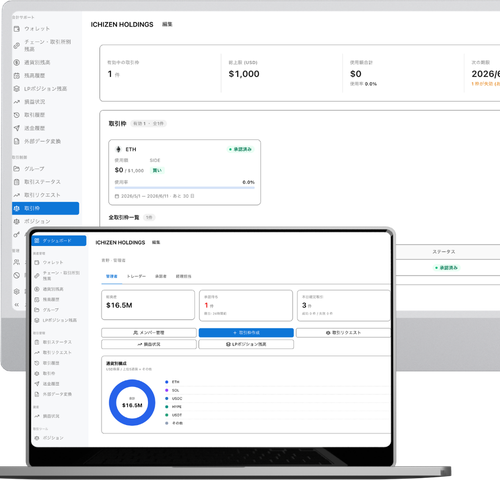Open the fourth role tab on laptop dashboard

(x=184, y=276)
